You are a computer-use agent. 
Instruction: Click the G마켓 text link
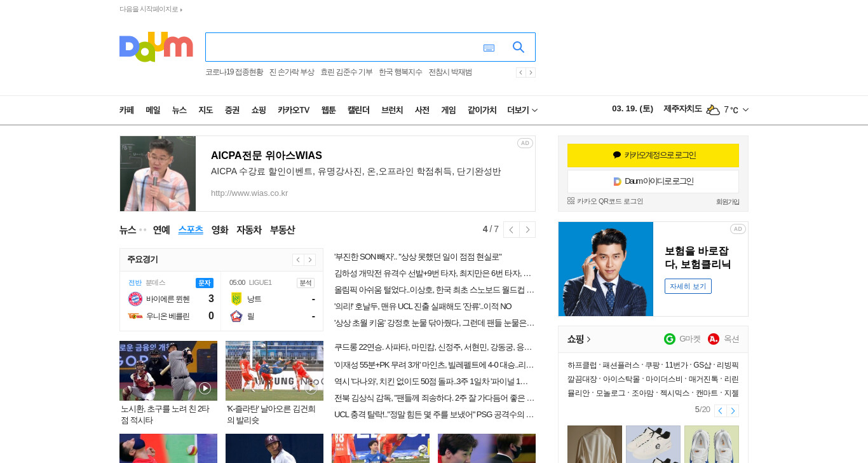click(x=690, y=339)
